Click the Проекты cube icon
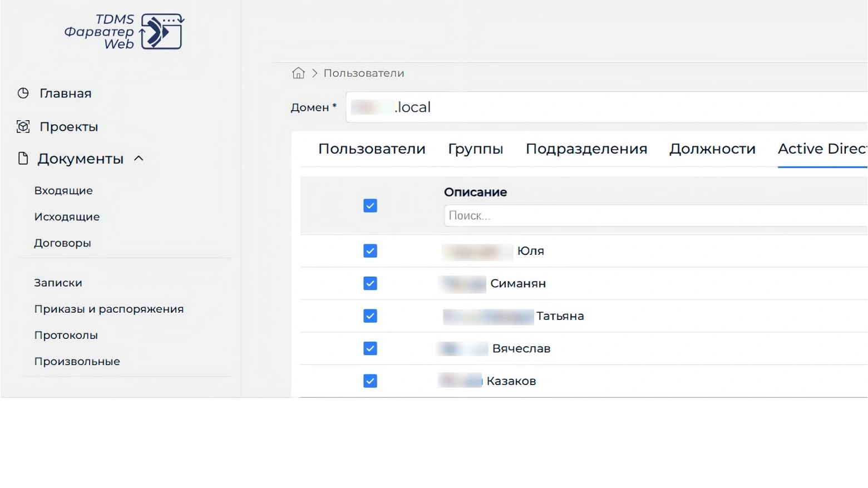 pos(23,126)
